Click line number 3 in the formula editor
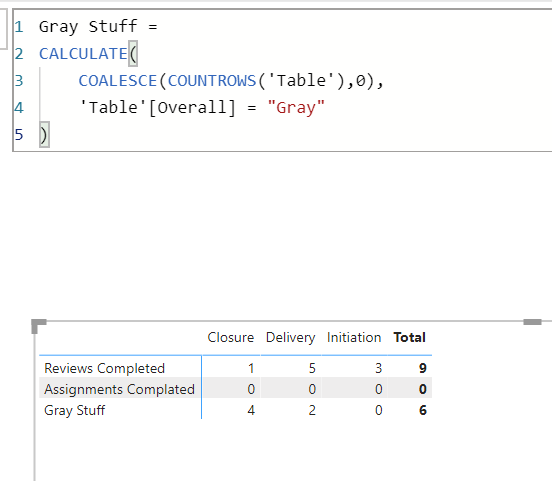 19,81
